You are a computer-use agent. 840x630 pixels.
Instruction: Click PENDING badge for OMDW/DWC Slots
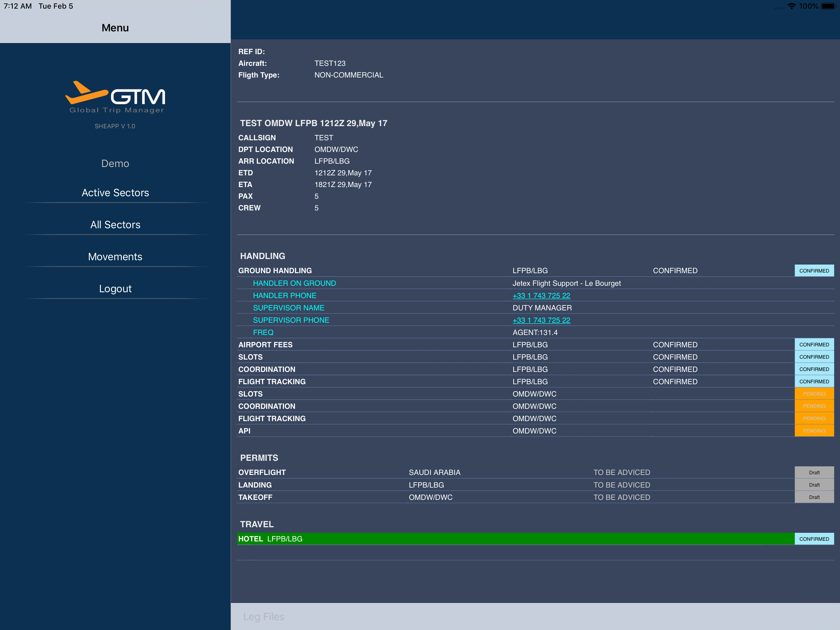[814, 394]
